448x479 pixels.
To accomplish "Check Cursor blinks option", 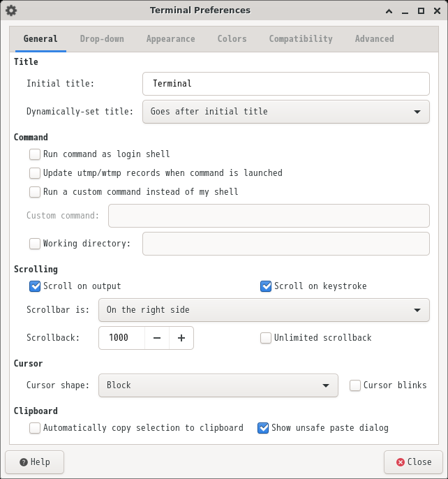I will click(355, 385).
